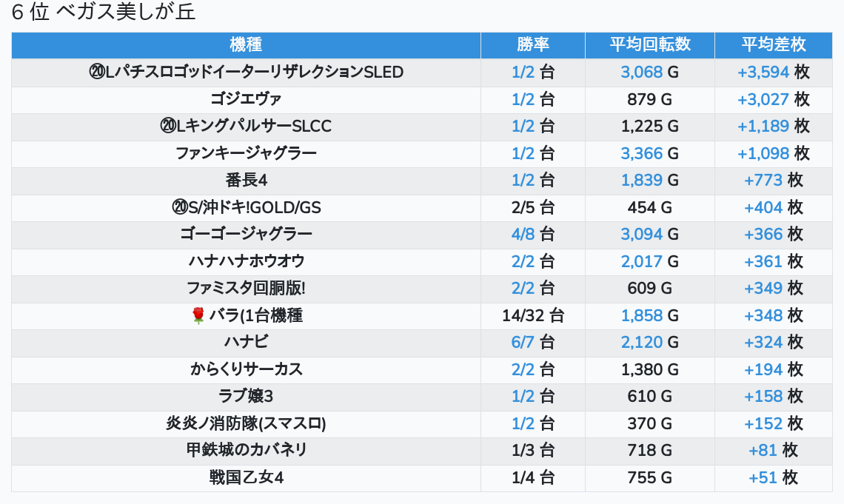The image size is (844, 504).
Task: Select the 甲鉄城のカバネリ machine name
Action: (246, 451)
